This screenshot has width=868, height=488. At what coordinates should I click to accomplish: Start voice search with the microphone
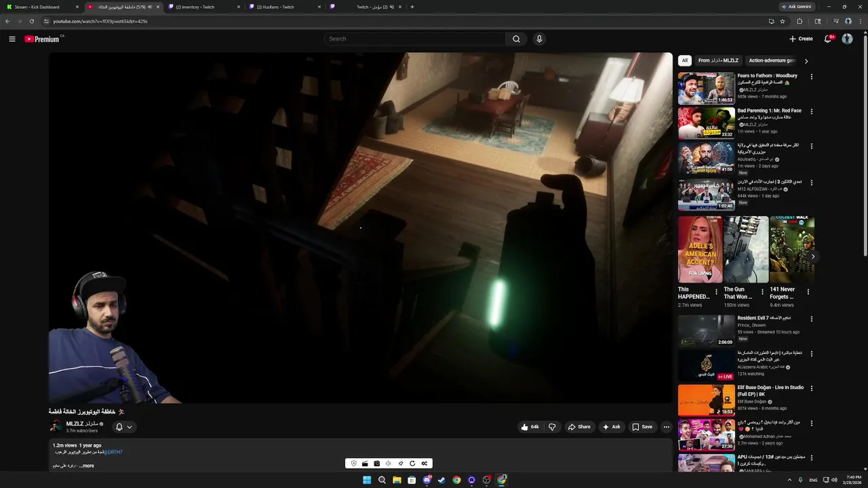539,39
